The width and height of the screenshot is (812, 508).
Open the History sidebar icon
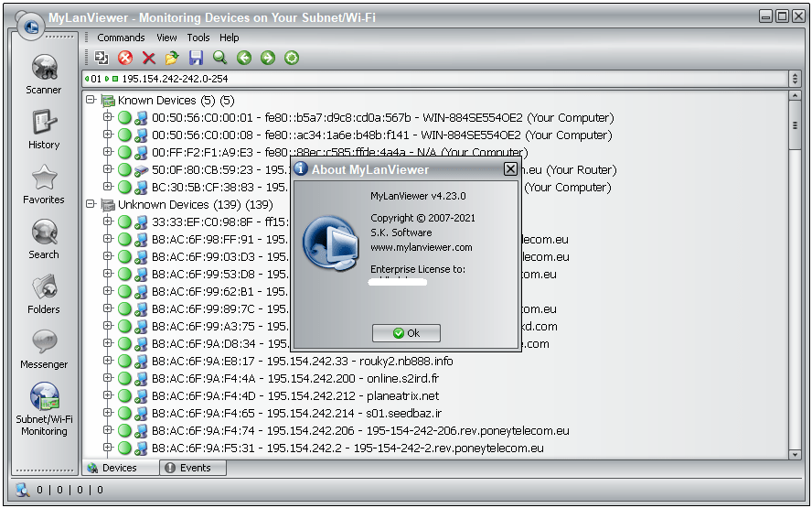click(x=44, y=129)
